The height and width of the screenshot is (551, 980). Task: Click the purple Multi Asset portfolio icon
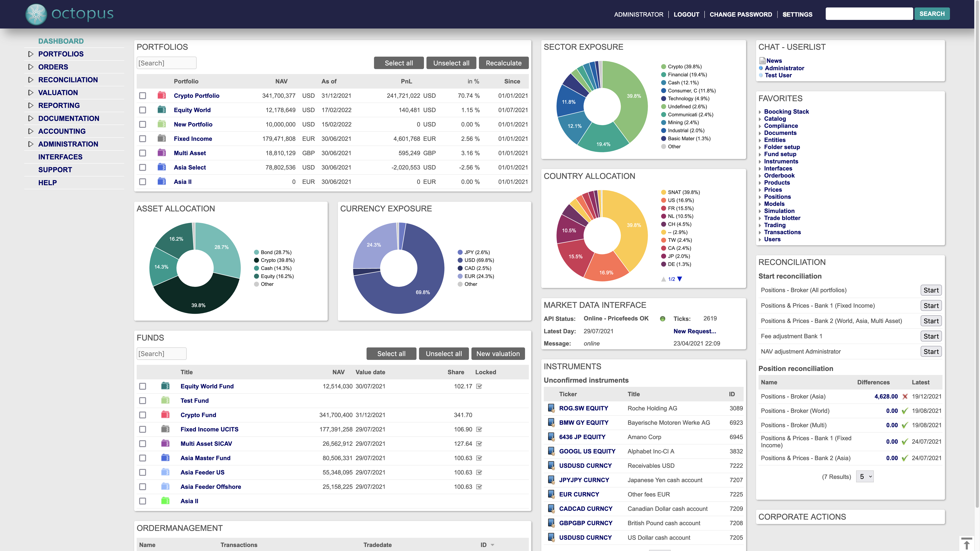point(161,153)
